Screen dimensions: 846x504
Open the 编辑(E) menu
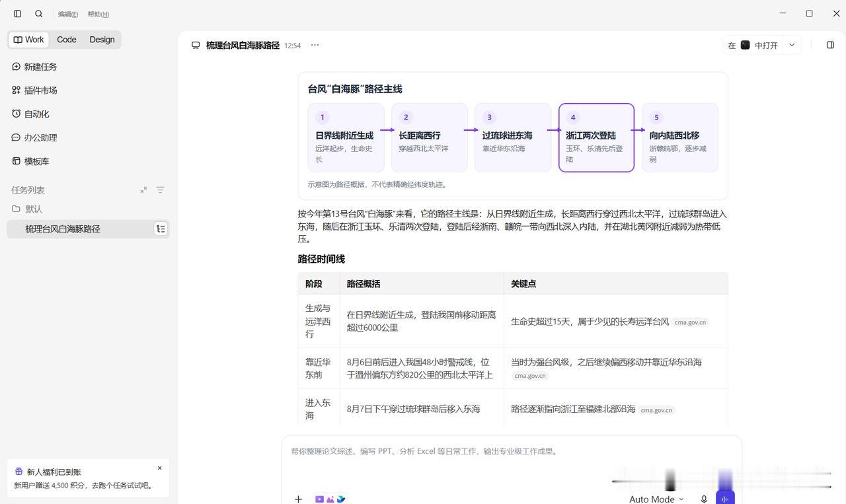(67, 14)
